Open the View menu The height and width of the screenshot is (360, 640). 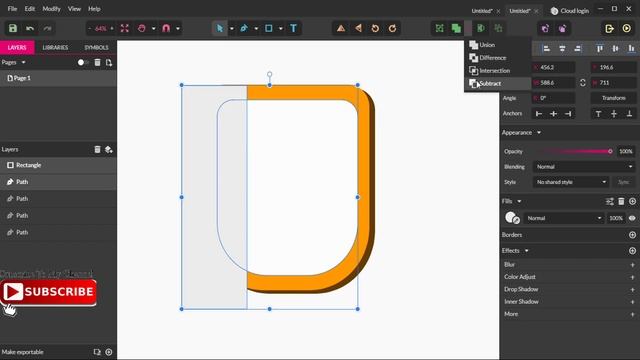click(x=74, y=9)
